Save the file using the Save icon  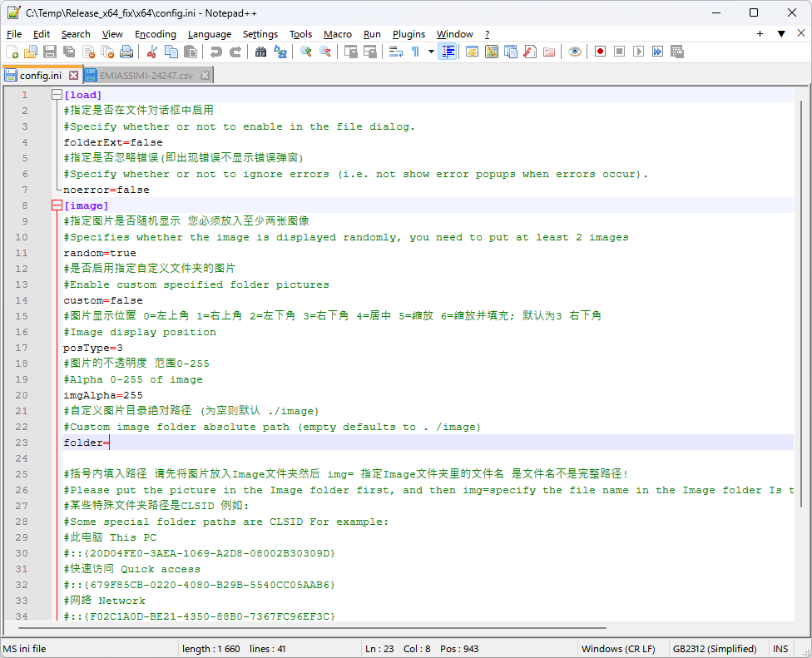[50, 52]
